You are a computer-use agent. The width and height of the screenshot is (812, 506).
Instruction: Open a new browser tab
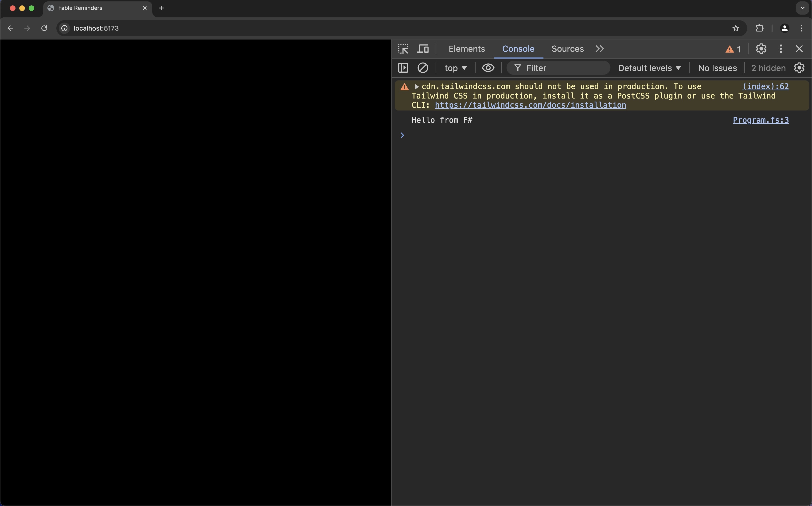pos(161,8)
